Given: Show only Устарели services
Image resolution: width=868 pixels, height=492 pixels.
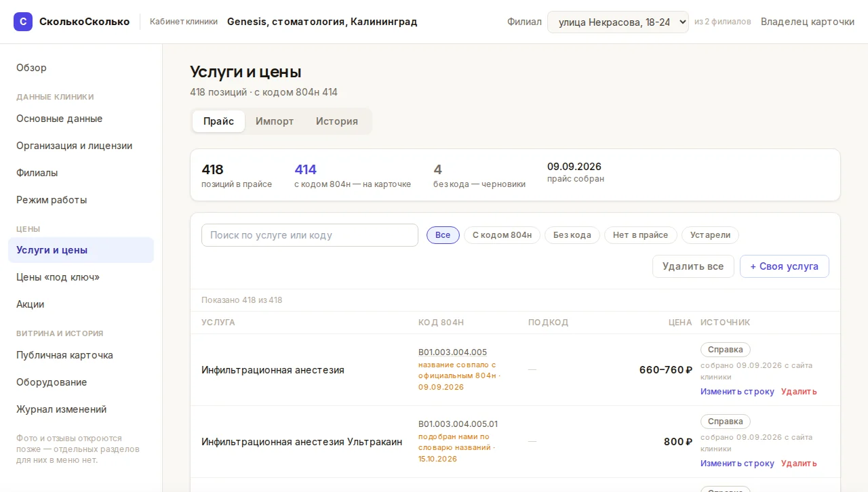Looking at the screenshot, I should click(x=710, y=235).
